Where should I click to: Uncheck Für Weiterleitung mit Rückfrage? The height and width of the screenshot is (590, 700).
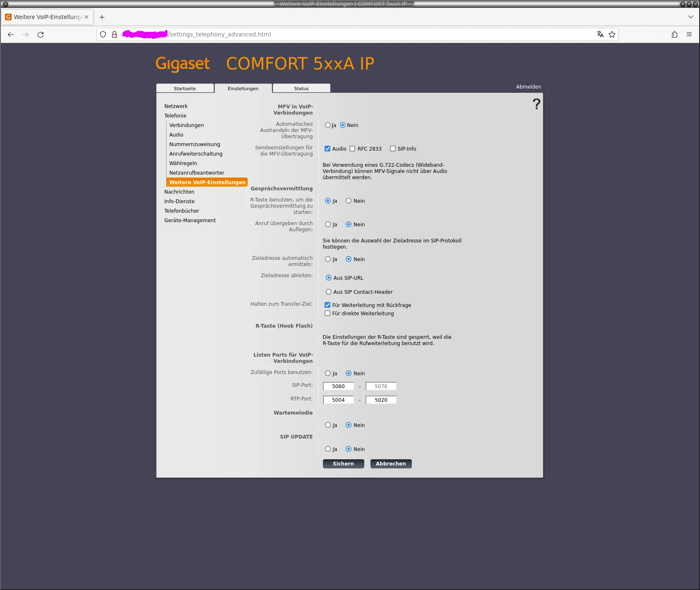[327, 305]
